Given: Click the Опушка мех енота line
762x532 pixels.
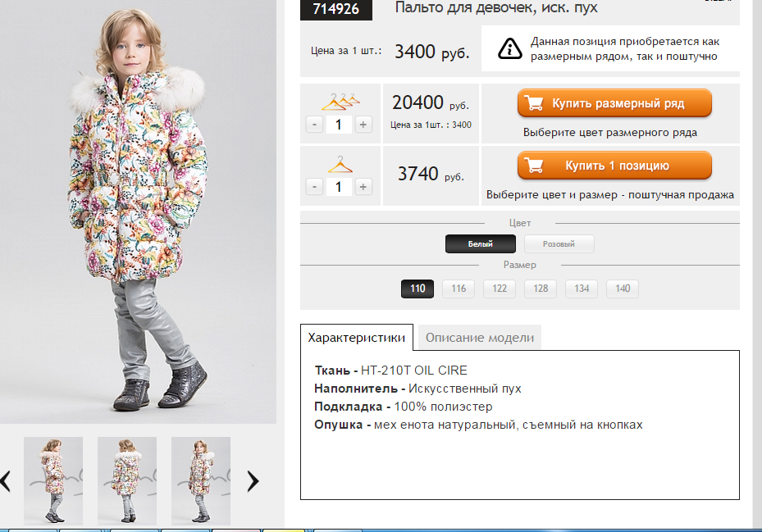Looking at the screenshot, I should 478,424.
